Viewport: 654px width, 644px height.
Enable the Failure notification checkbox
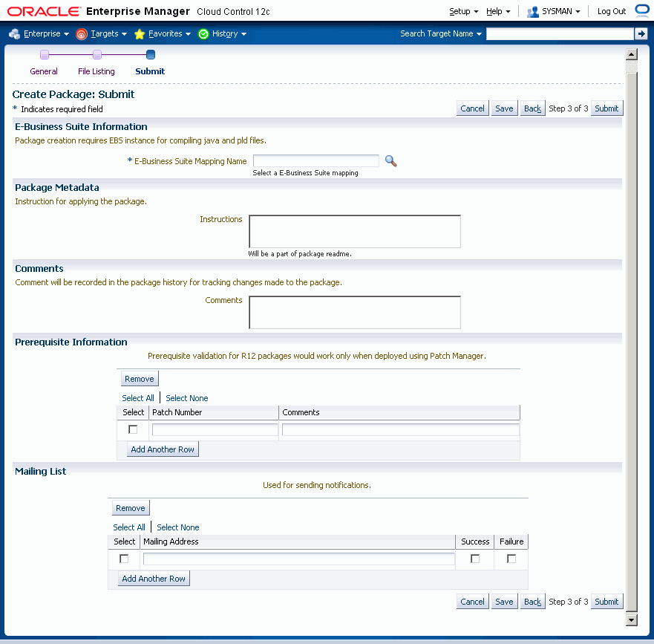[x=511, y=559]
